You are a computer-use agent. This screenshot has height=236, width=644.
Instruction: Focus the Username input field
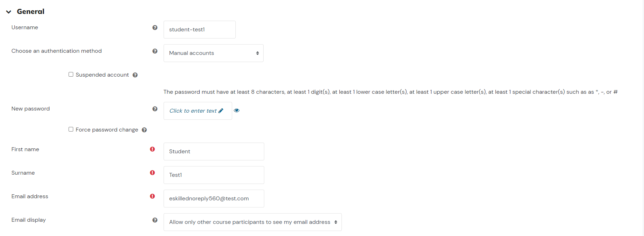(x=200, y=30)
